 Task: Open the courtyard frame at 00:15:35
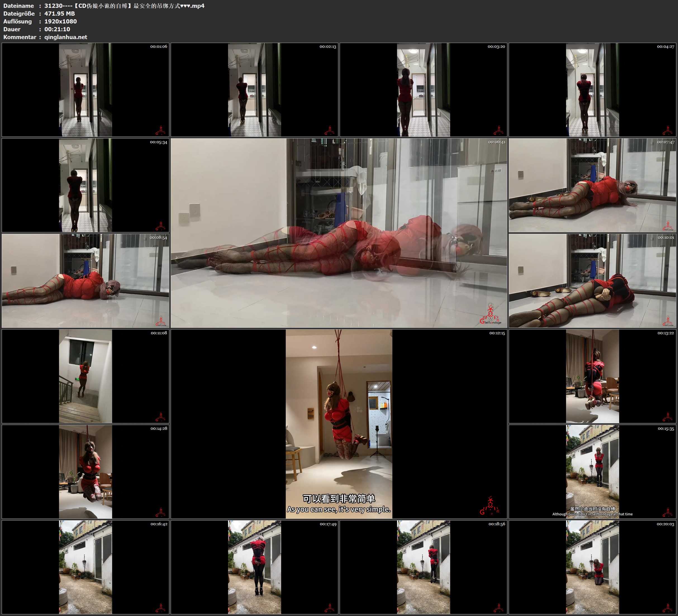point(593,471)
